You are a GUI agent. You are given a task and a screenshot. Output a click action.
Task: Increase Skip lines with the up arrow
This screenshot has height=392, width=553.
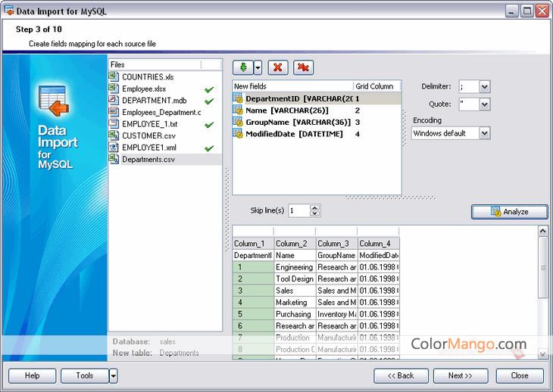coord(314,208)
